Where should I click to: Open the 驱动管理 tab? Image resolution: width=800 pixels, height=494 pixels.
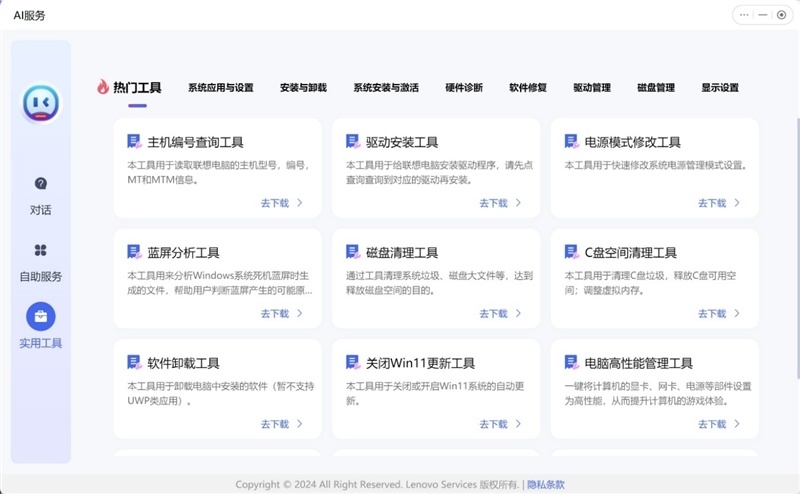592,88
